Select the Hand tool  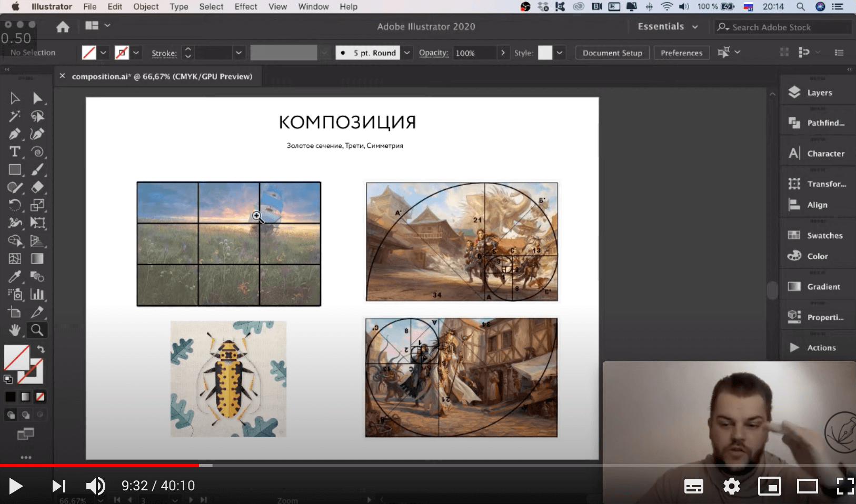(x=15, y=330)
